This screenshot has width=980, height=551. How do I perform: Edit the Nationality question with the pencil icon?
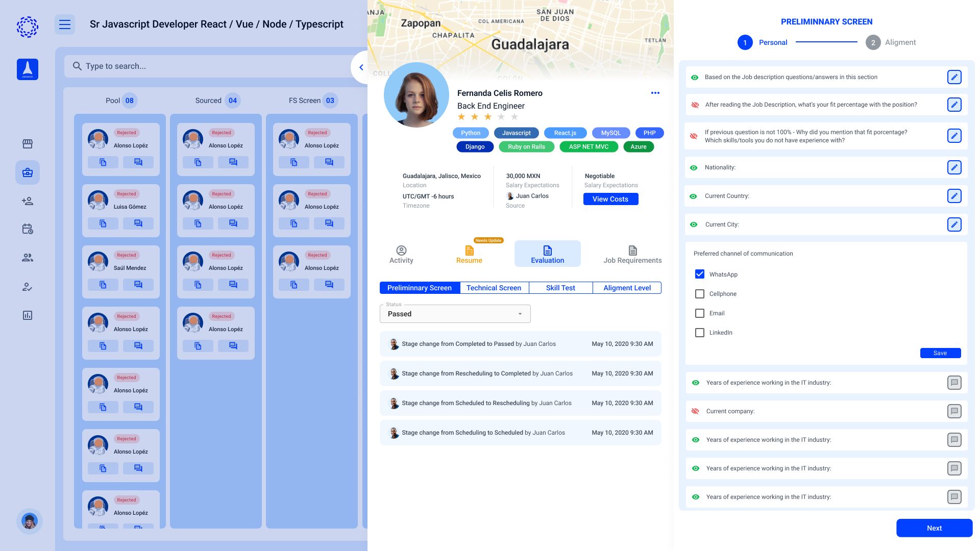pyautogui.click(x=954, y=167)
